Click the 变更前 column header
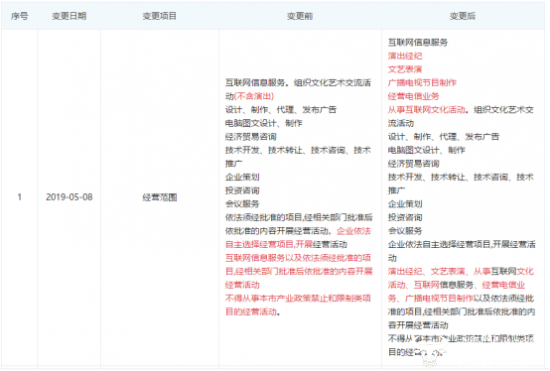550x371 pixels. 300,16
